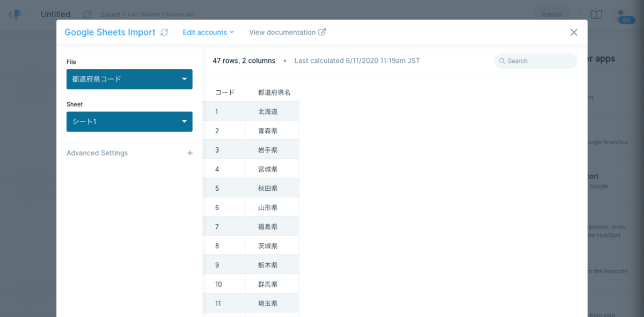The image size is (644, 317).
Task: Click the external link icon after View documentation
Action: point(322,32)
